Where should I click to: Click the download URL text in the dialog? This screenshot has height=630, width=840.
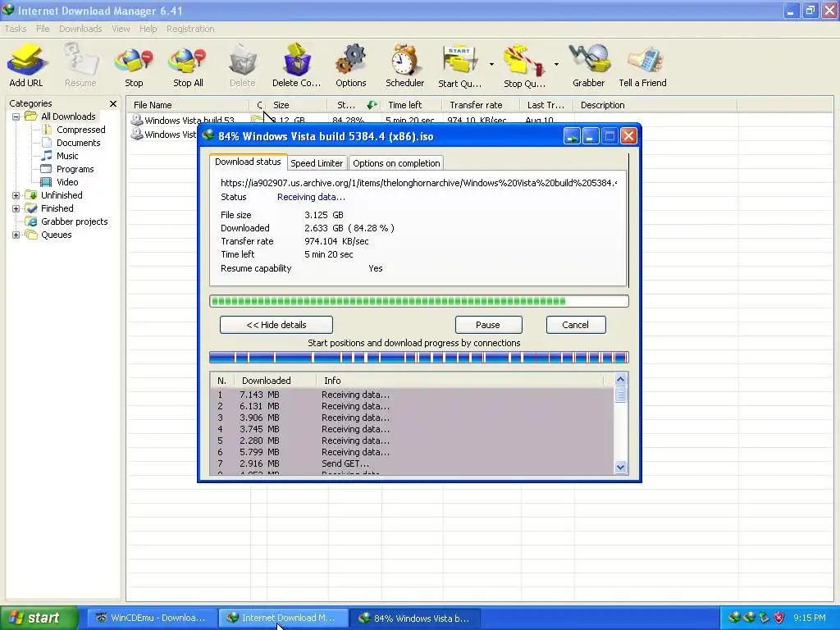pyautogui.click(x=418, y=183)
